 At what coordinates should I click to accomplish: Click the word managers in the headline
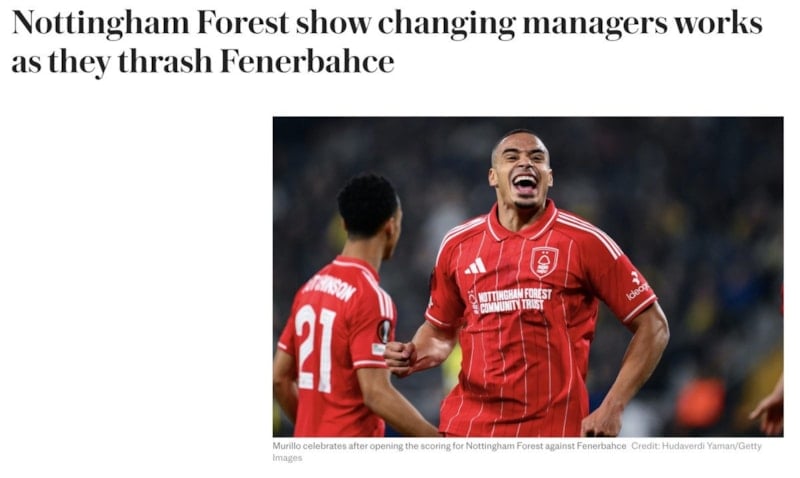[x=595, y=24]
